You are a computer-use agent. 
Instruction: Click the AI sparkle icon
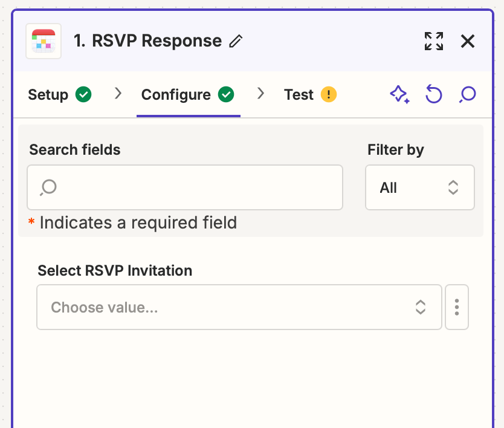pos(399,94)
